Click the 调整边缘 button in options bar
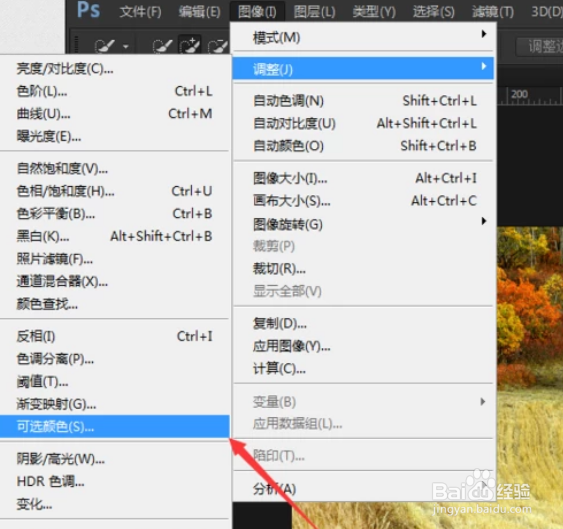563x529 pixels. click(x=540, y=46)
